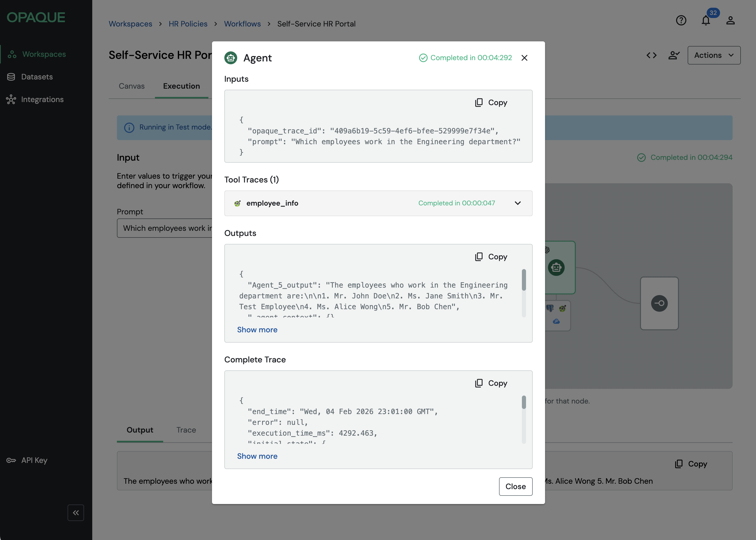Open the help question mark icon
756x540 pixels.
point(681,21)
